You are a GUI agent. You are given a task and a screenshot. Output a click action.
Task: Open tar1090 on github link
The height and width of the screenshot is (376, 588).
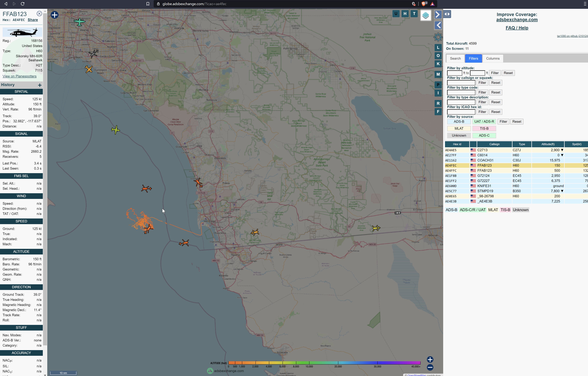572,36
